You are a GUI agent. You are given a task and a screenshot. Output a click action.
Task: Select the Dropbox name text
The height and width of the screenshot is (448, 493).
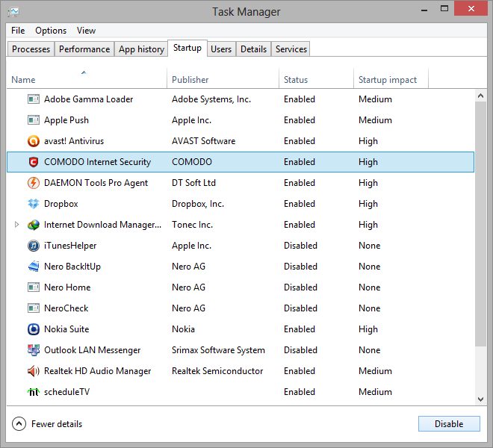61,204
